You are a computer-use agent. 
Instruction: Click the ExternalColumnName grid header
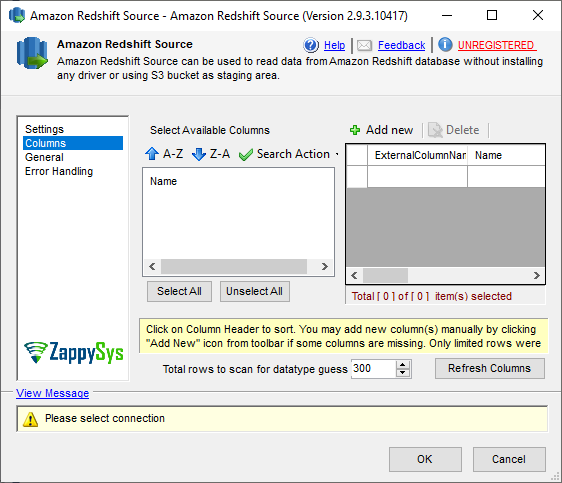pos(418,155)
